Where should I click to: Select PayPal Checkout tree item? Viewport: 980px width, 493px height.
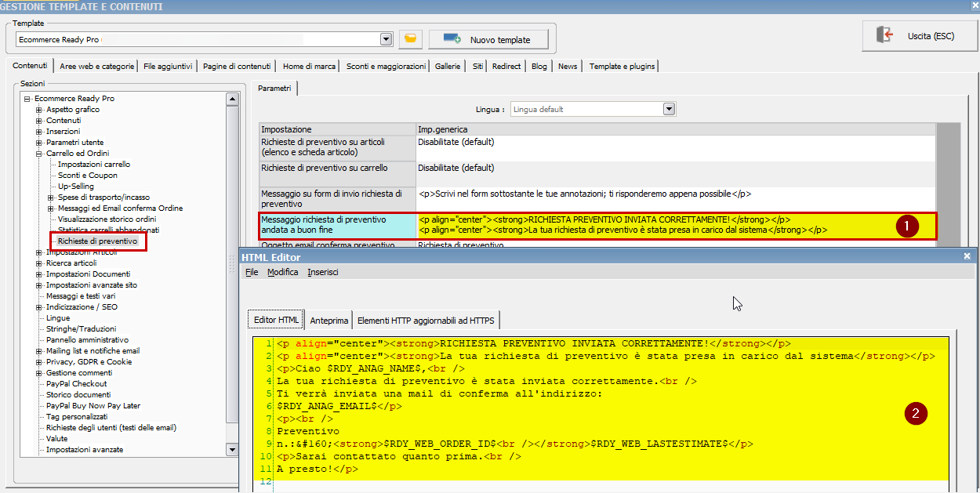tap(77, 384)
